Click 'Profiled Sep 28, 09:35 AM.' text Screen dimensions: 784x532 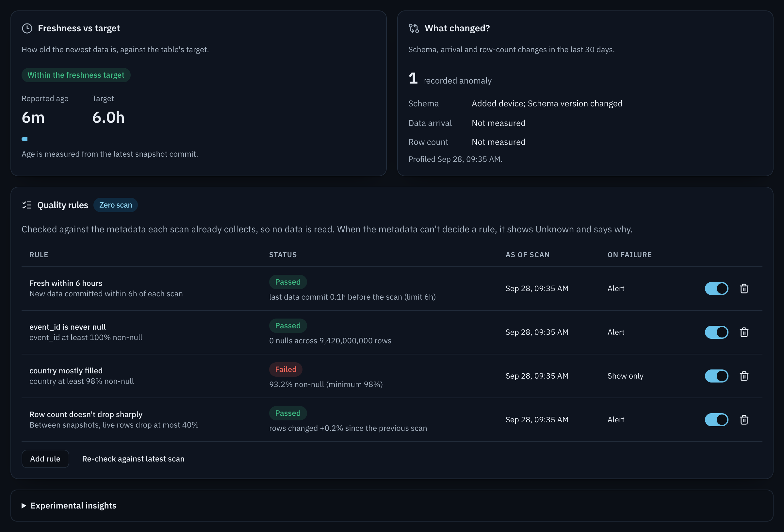click(455, 159)
